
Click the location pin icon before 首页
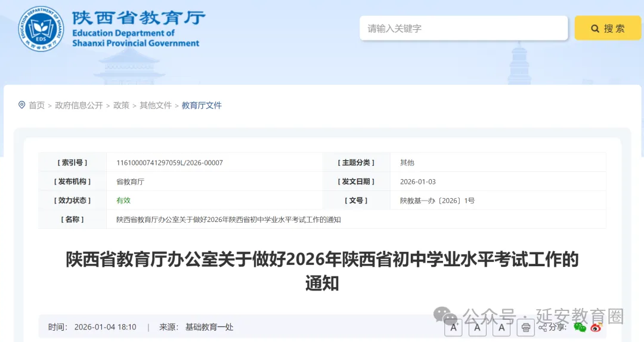coord(22,105)
